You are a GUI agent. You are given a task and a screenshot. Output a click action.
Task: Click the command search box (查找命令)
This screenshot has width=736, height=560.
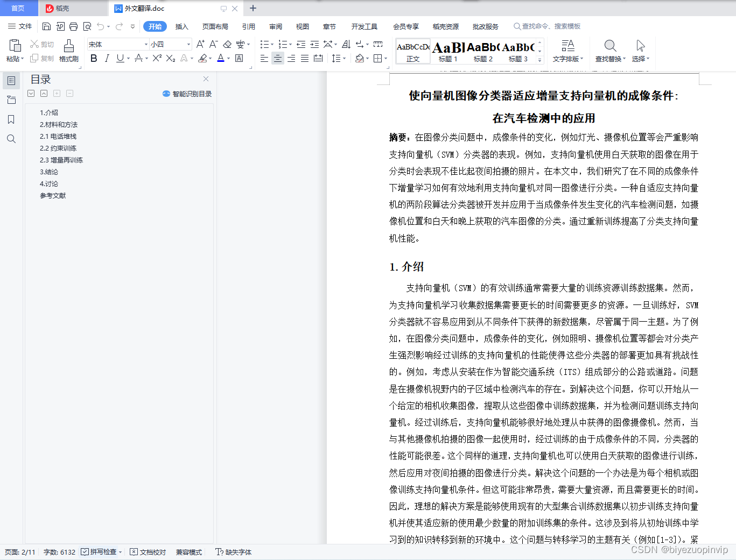click(547, 26)
